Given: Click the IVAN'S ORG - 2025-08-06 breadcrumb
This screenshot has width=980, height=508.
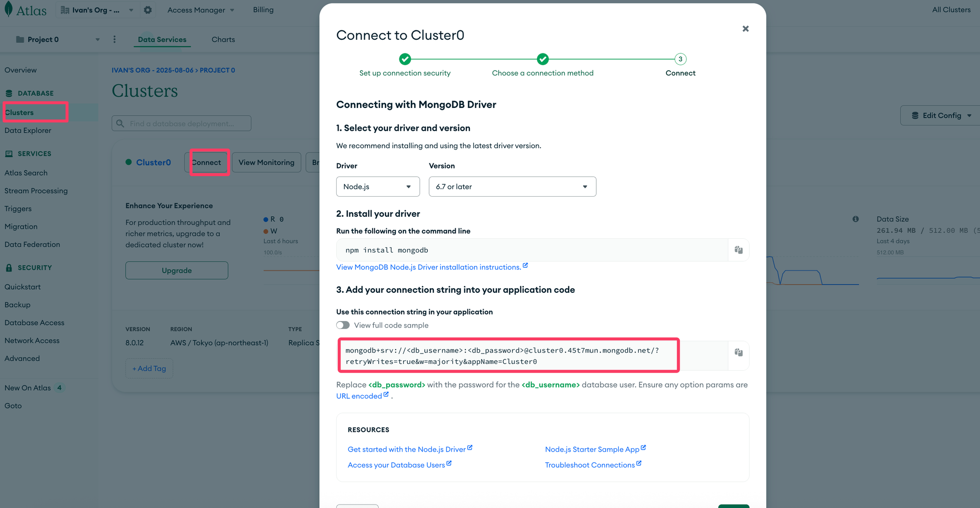Looking at the screenshot, I should point(152,70).
